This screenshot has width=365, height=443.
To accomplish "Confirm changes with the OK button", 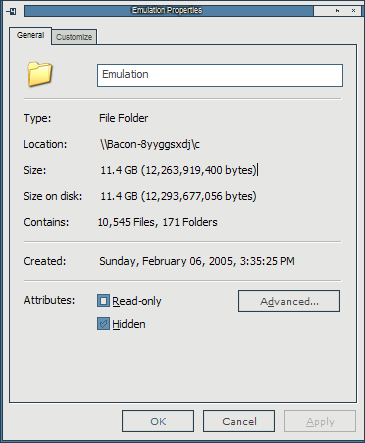I will tap(158, 421).
